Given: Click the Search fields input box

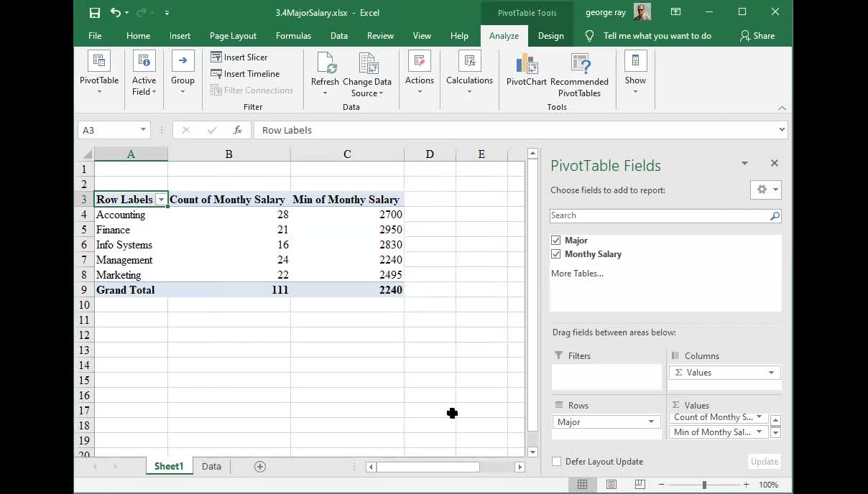Looking at the screenshot, I should pos(658,215).
